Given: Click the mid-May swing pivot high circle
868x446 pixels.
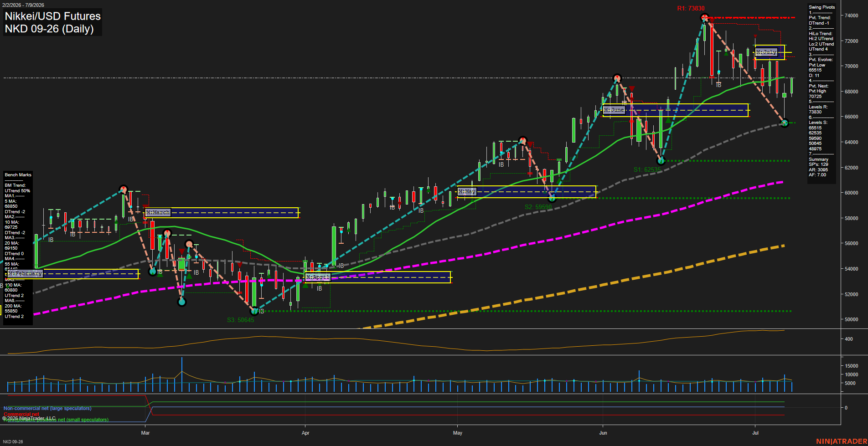Looking at the screenshot, I should tap(523, 140).
